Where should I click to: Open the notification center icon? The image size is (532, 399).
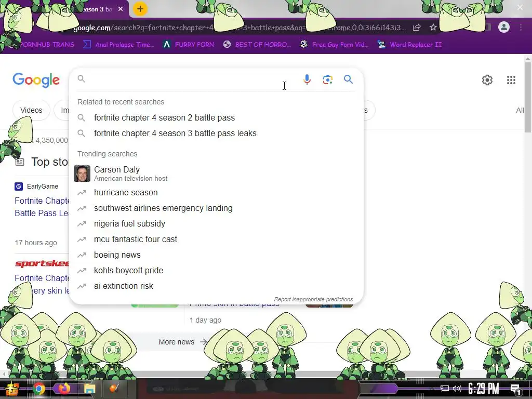click(x=515, y=389)
